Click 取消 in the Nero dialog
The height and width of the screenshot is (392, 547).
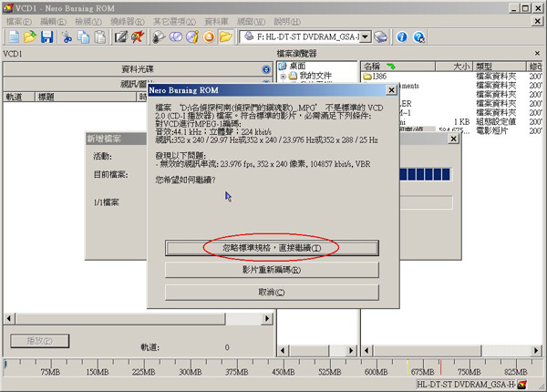(272, 293)
